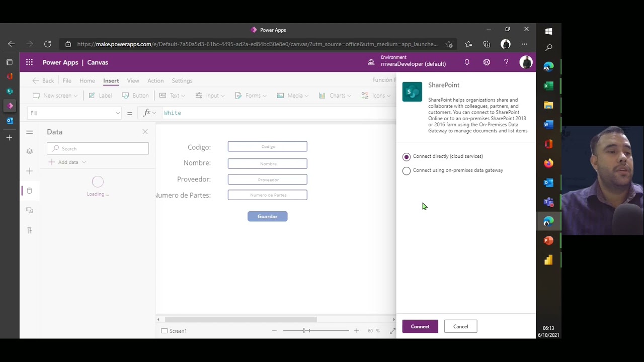Expand the fx formula chevron
The width and height of the screenshot is (644, 362).
click(x=154, y=113)
